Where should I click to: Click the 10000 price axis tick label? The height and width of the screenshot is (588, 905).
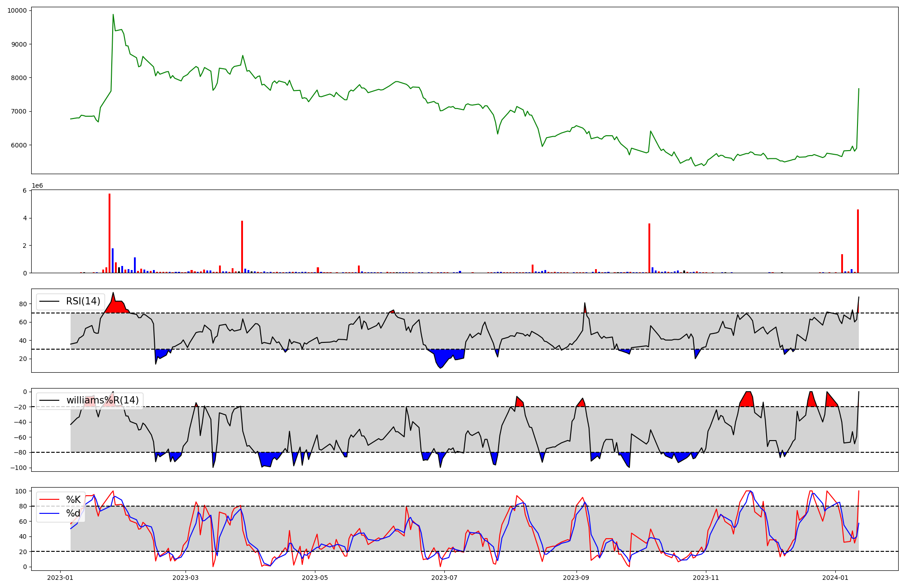[17, 10]
